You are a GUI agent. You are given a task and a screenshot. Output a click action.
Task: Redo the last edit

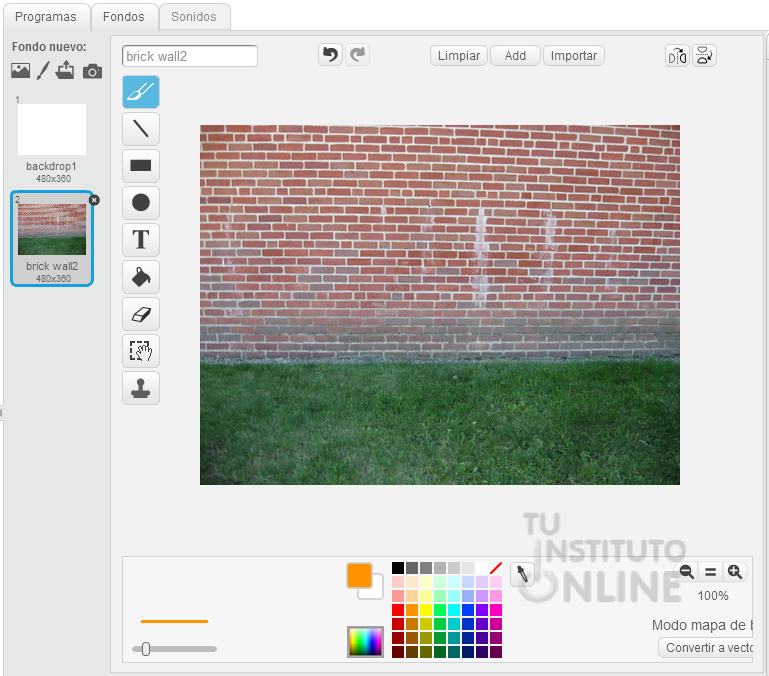(x=358, y=54)
